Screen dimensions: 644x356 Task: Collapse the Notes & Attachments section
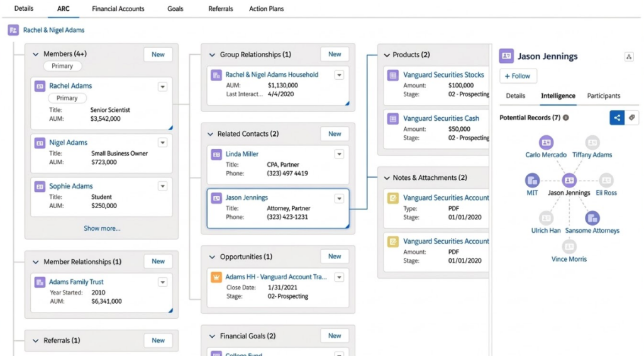click(x=385, y=178)
